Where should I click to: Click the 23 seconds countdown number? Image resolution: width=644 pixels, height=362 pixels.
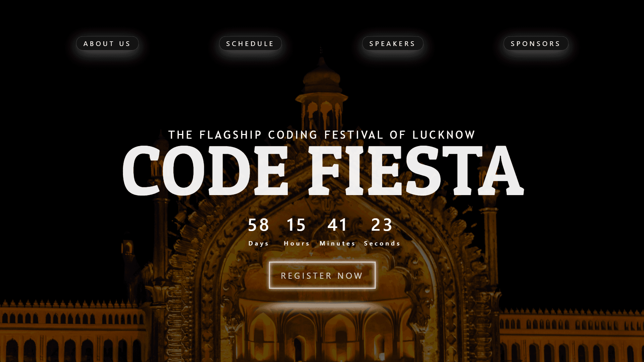pos(382,225)
